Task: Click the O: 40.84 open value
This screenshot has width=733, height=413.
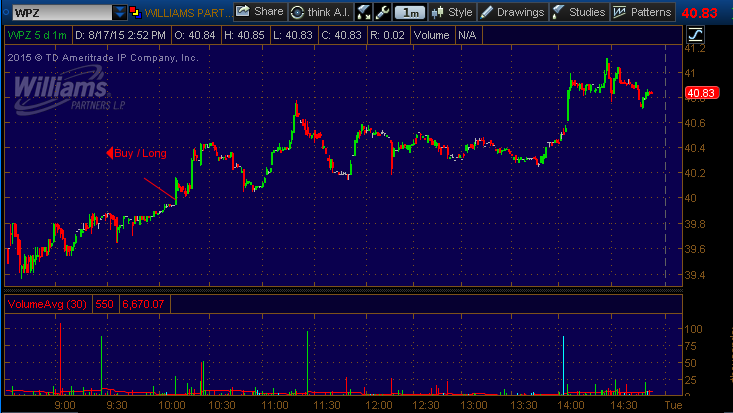Action: pyautogui.click(x=195, y=35)
